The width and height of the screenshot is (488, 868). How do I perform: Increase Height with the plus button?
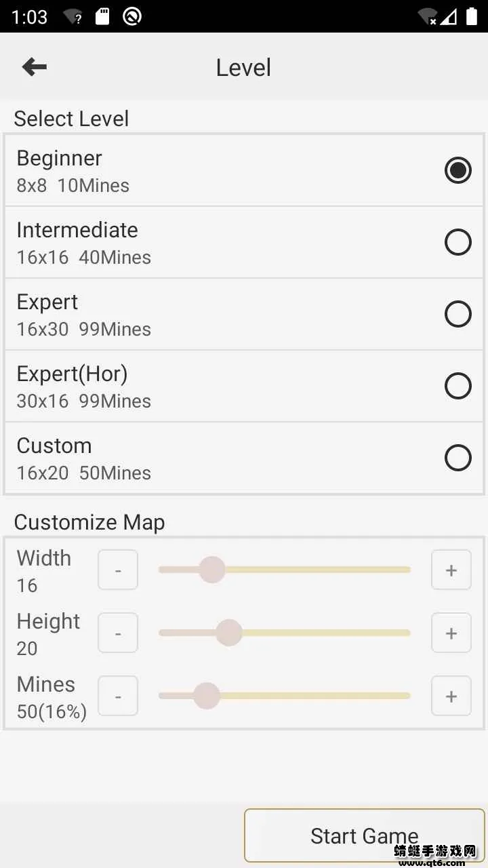(451, 633)
